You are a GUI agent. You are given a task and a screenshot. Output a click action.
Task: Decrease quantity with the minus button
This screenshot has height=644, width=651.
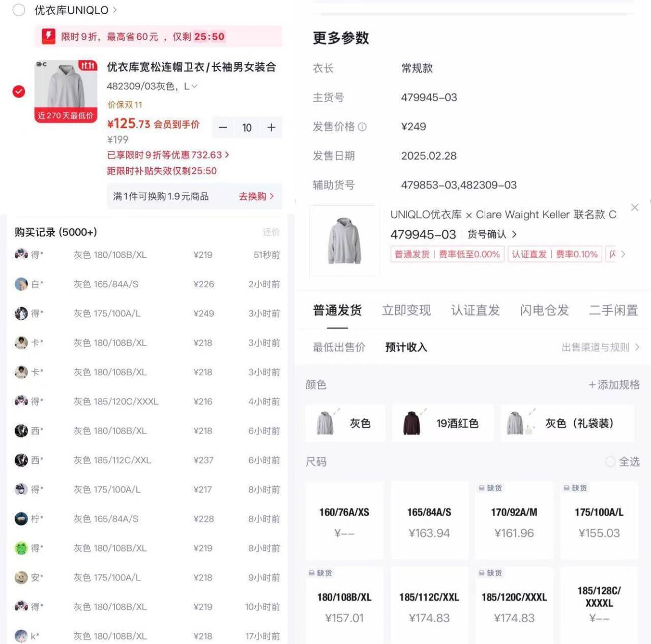223,128
